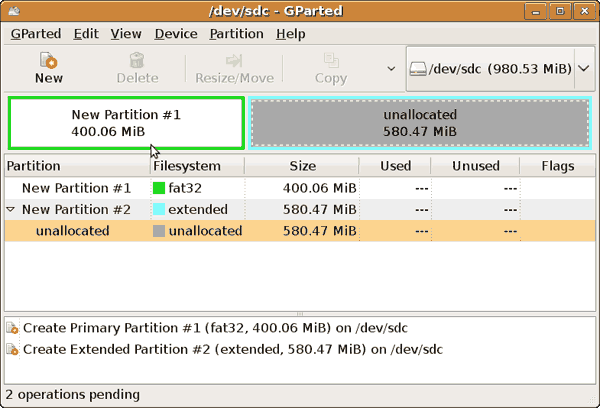Viewport: 600px width, 408px height.
Task: Open the Edit menu
Action: (86, 34)
